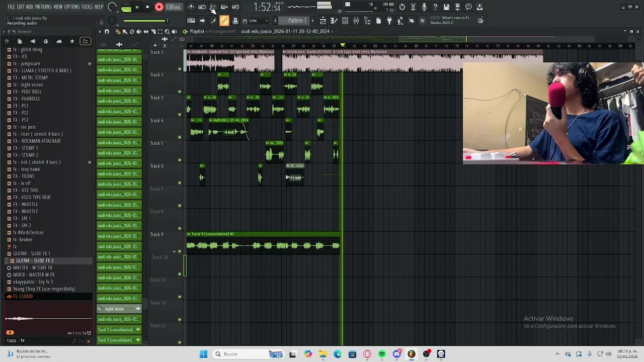Open the ADD menu
Screen dimensions: 644x362
pos(29,7)
